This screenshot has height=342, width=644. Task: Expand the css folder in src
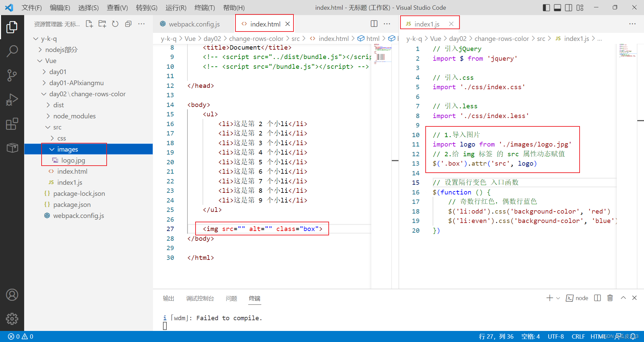(52, 138)
